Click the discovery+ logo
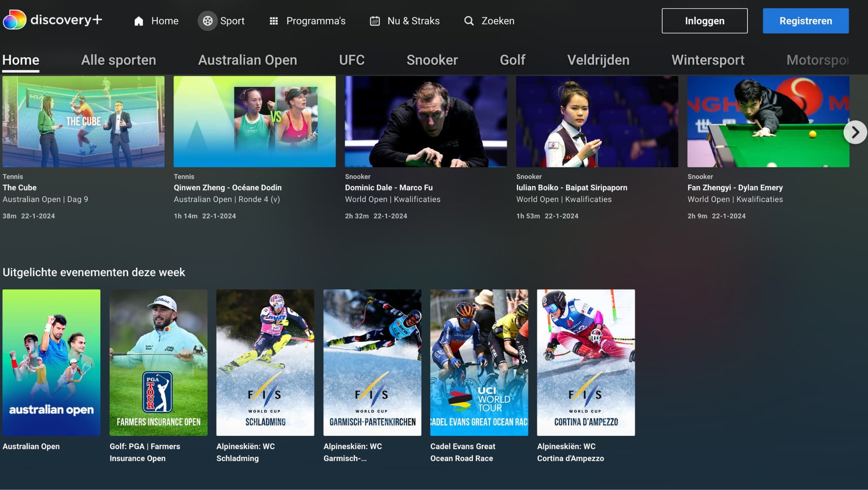The height and width of the screenshot is (490, 868). point(53,20)
